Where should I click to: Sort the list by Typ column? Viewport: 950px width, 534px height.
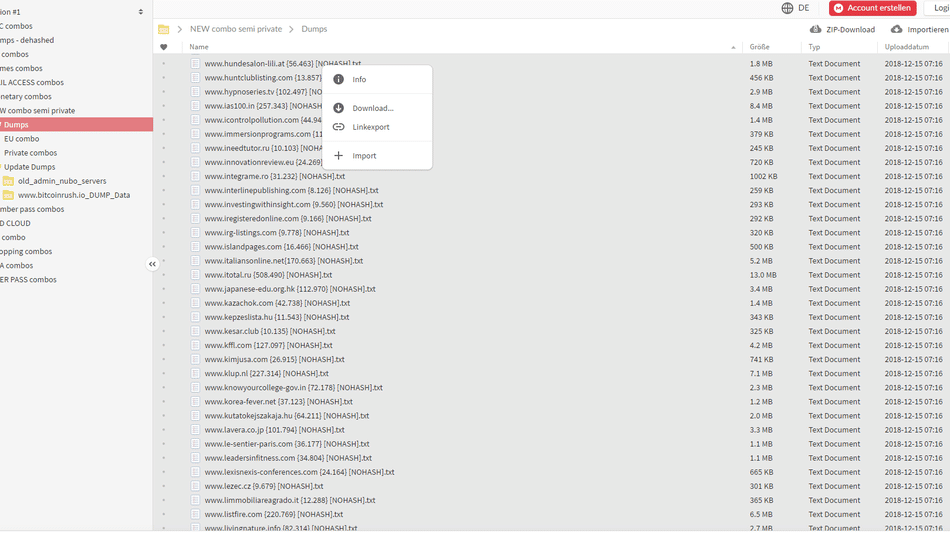pos(814,47)
